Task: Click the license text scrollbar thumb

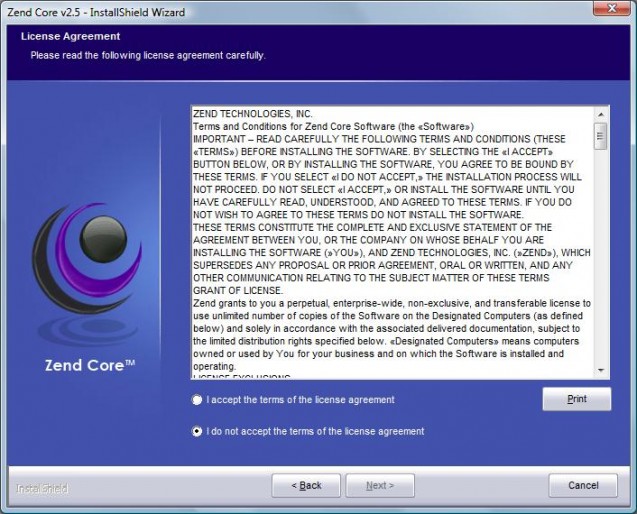Action: click(x=601, y=136)
